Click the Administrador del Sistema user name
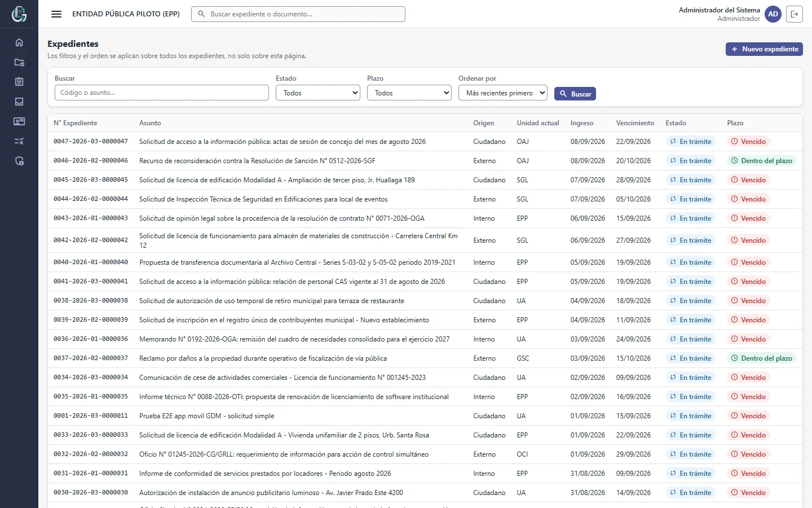The width and height of the screenshot is (812, 508). tap(720, 10)
